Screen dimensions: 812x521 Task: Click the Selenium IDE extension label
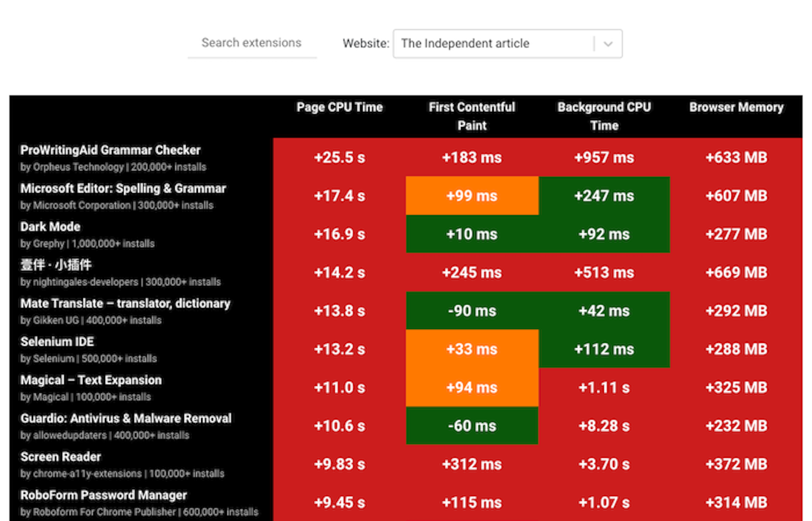click(57, 341)
